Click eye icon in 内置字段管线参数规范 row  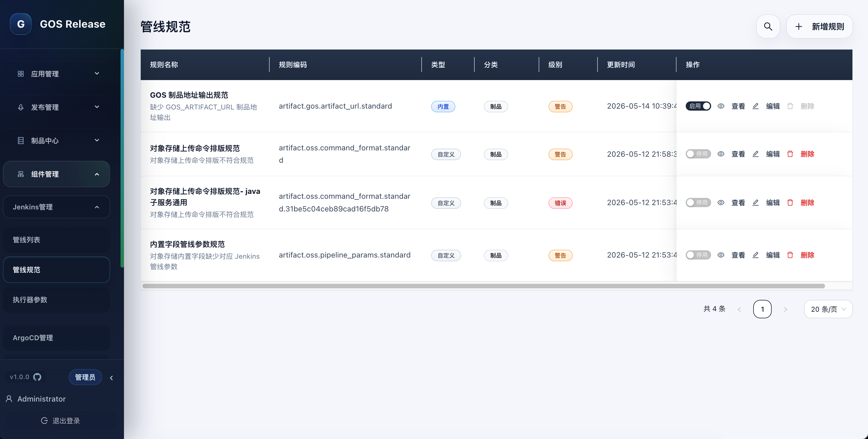click(x=721, y=255)
